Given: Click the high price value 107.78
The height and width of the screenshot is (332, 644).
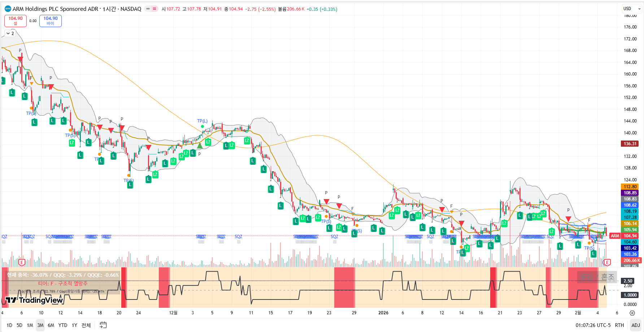Looking at the screenshot, I should pos(194,9).
